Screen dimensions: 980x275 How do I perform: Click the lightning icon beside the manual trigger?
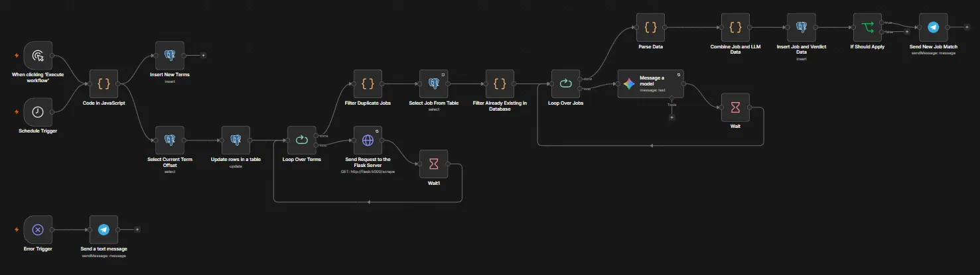(x=17, y=56)
